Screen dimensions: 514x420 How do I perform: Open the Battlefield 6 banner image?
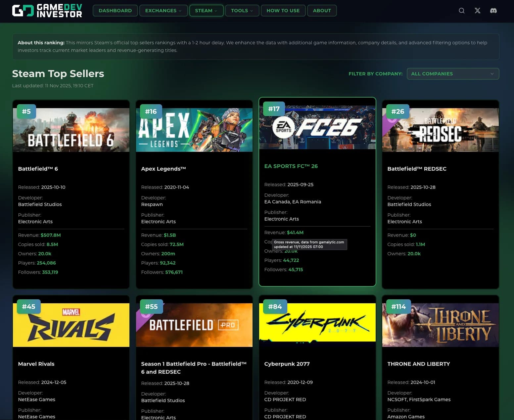(x=71, y=130)
